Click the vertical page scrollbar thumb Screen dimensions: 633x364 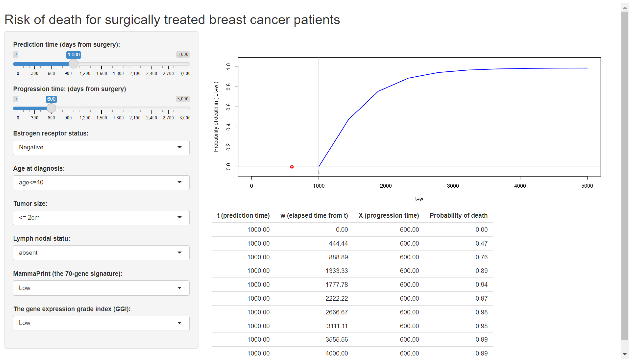click(x=625, y=175)
